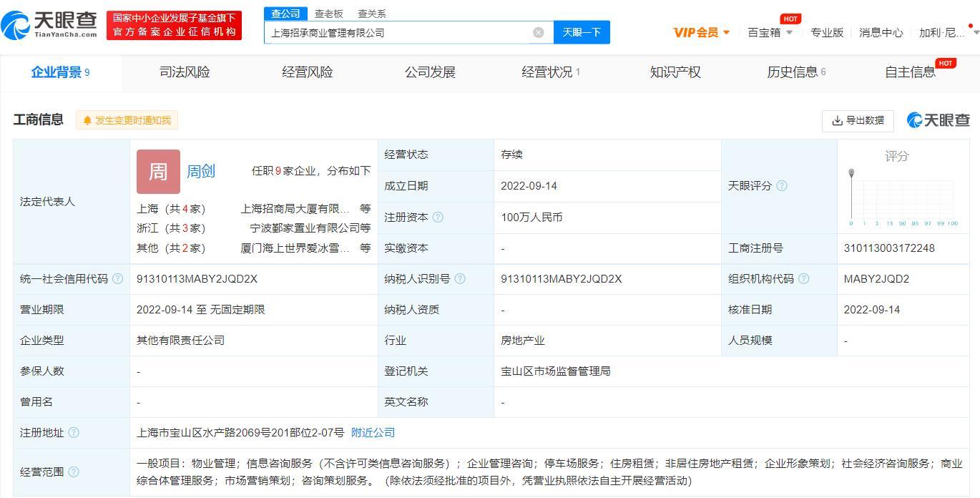Click the 导出数据 export button

(858, 120)
